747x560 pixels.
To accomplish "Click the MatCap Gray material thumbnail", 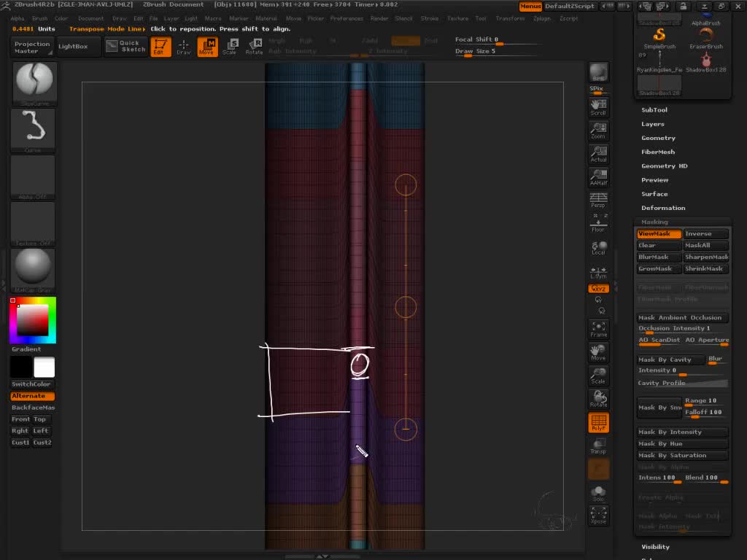I will (x=34, y=268).
